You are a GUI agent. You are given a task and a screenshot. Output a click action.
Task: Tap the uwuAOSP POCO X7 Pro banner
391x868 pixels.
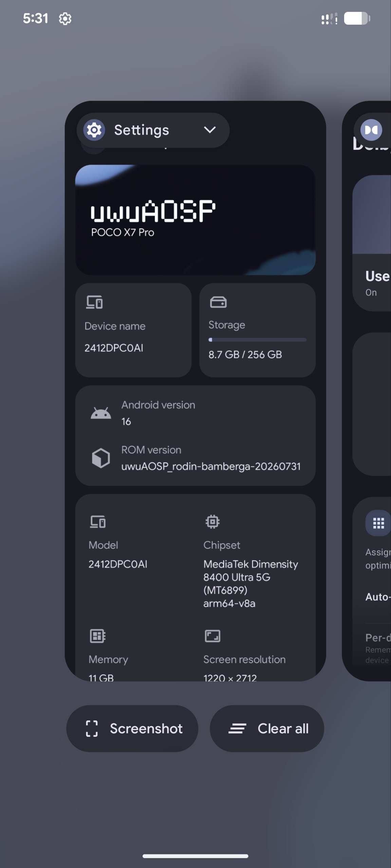coord(195,220)
